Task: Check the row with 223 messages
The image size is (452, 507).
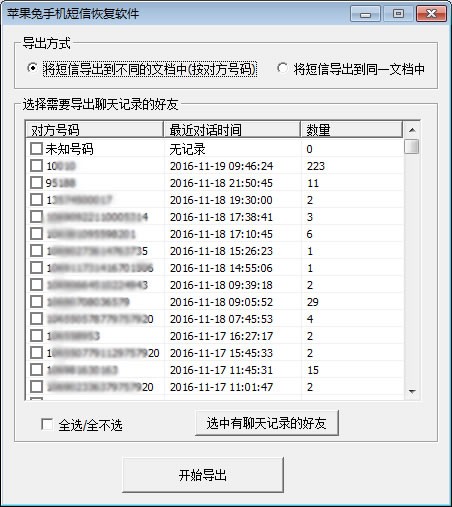Action: pyautogui.click(x=36, y=166)
